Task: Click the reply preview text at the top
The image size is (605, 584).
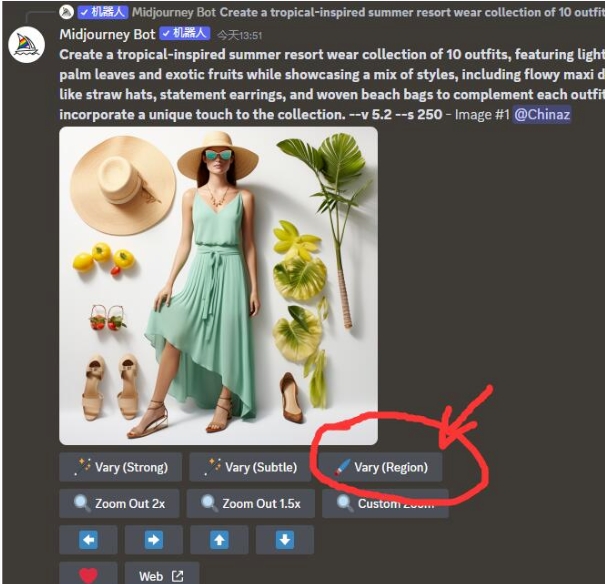Action: click(x=412, y=12)
